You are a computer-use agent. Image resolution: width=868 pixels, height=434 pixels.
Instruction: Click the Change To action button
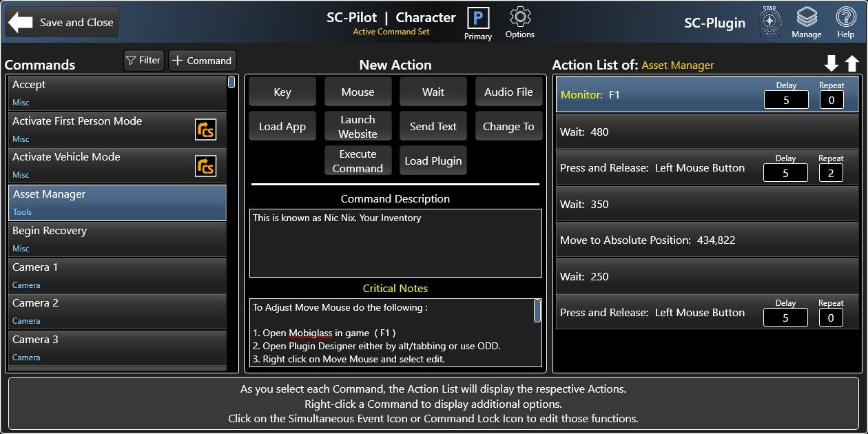pyautogui.click(x=508, y=127)
